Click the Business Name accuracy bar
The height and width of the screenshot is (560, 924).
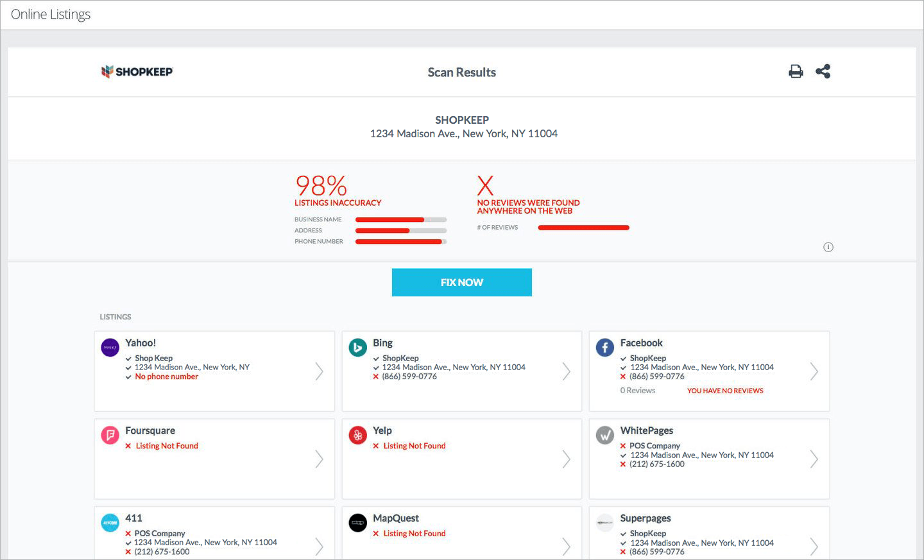click(x=401, y=219)
